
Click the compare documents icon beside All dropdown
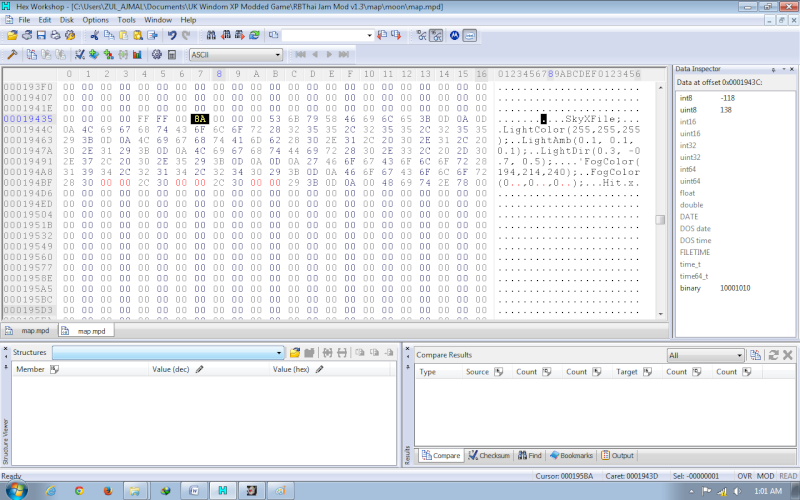point(756,355)
